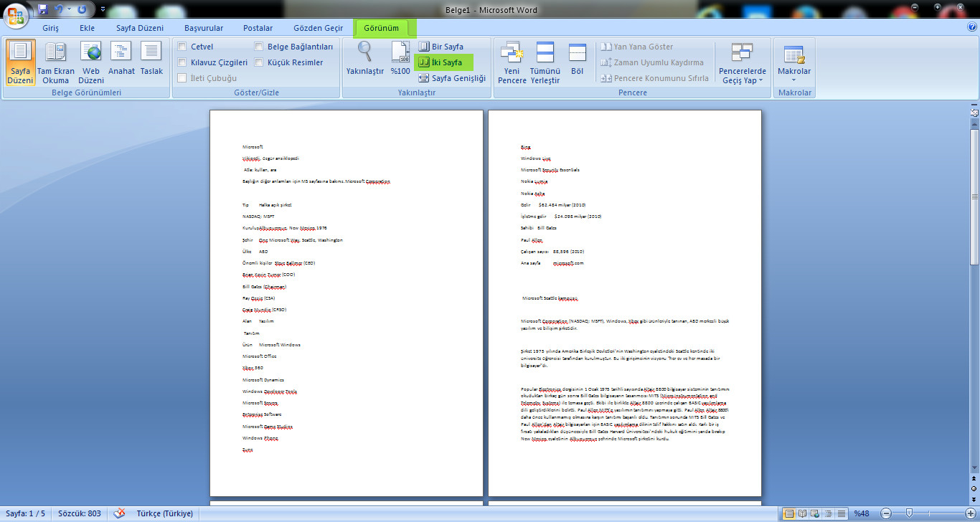Open the Office button menu
Screen dimensions: 980x522
click(16, 14)
